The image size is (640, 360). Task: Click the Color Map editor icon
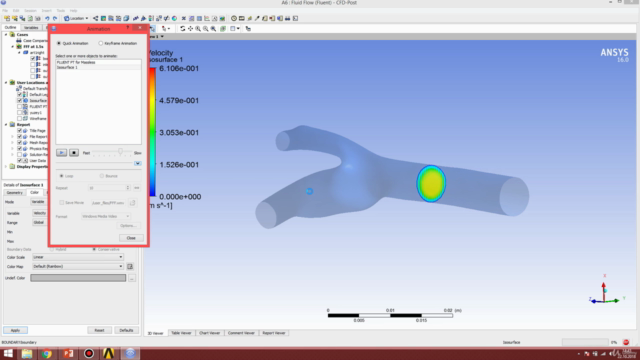click(130, 267)
